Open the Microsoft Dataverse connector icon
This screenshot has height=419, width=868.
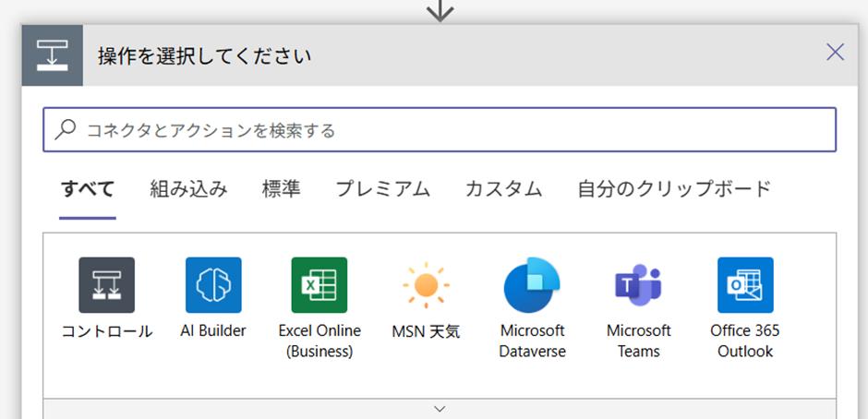(x=532, y=285)
